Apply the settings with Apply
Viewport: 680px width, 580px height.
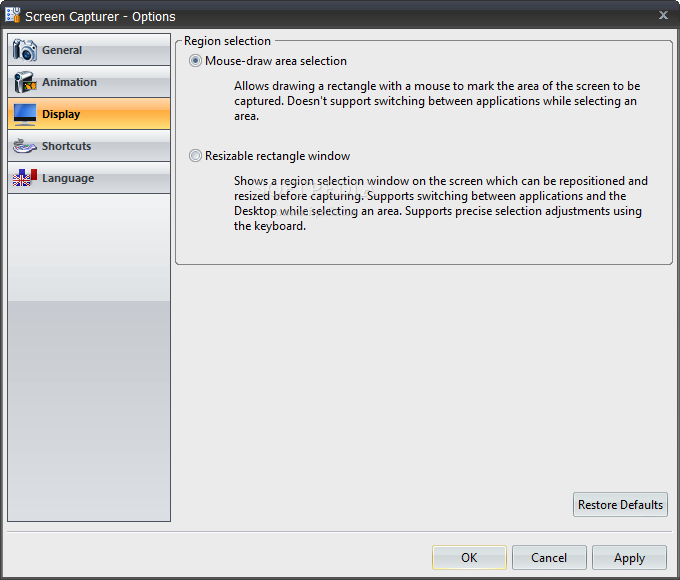629,557
